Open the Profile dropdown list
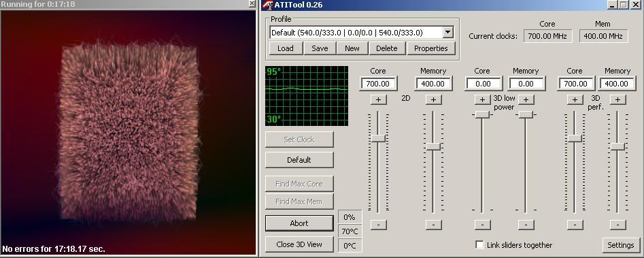This screenshot has width=644, height=258. click(448, 33)
